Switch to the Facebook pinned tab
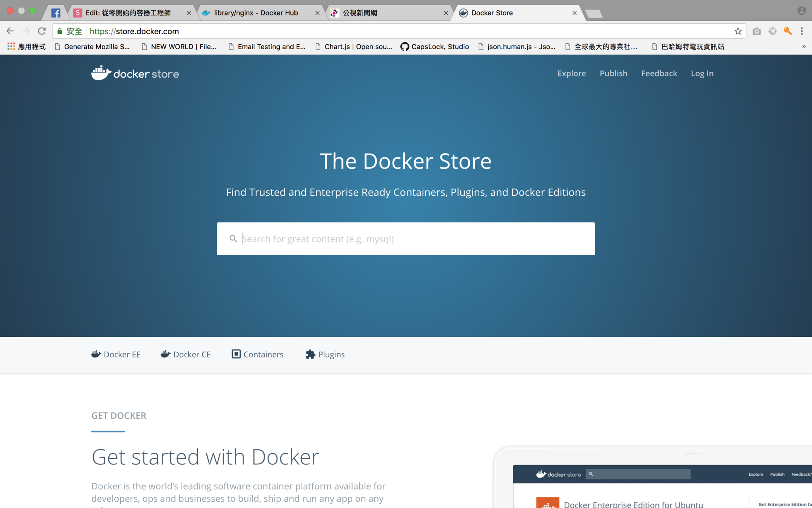This screenshot has width=812, height=508. click(x=56, y=13)
